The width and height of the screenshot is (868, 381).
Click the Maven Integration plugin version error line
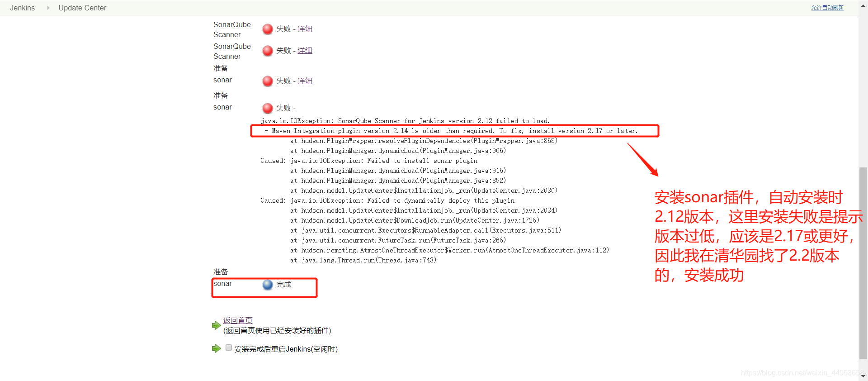point(451,131)
